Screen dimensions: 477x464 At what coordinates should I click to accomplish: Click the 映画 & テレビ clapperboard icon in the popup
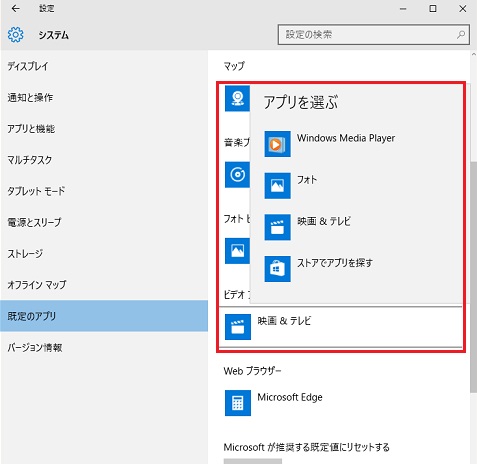277,227
